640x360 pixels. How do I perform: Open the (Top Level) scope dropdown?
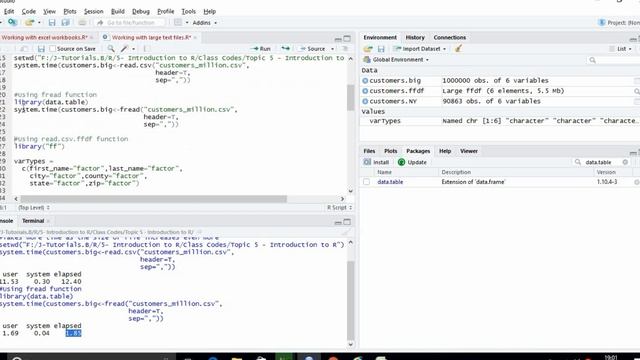pyautogui.click(x=34, y=208)
